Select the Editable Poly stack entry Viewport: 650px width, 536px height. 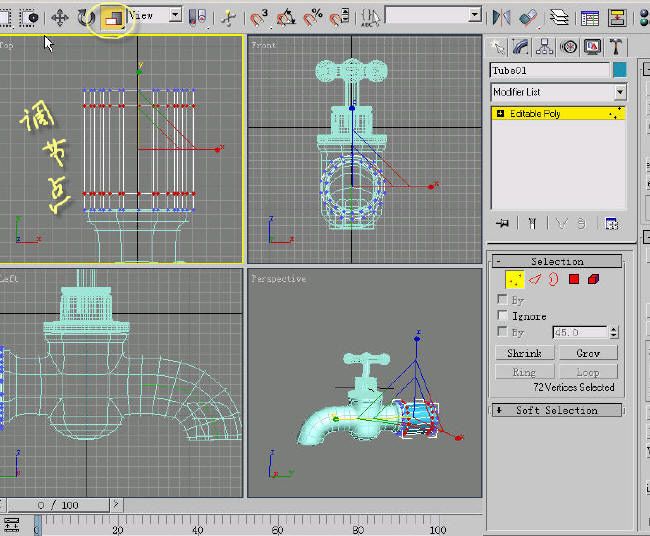point(558,113)
